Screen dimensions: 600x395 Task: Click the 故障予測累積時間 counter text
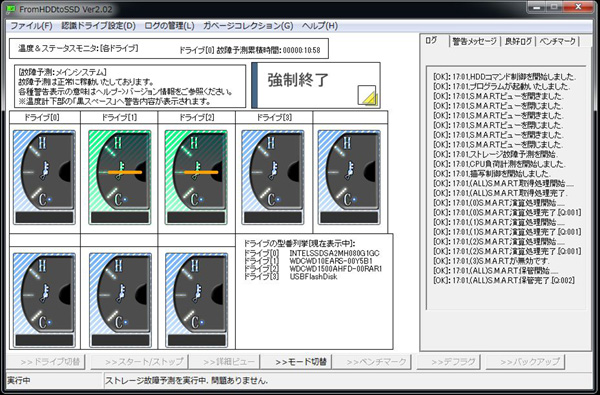[x=249, y=50]
